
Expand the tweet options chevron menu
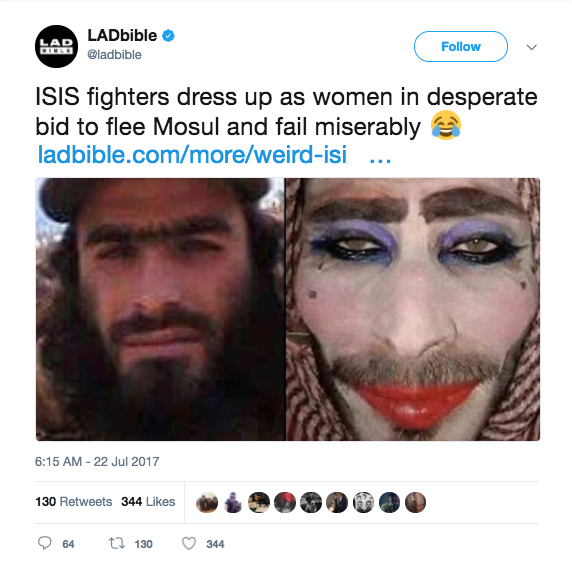pos(531,47)
